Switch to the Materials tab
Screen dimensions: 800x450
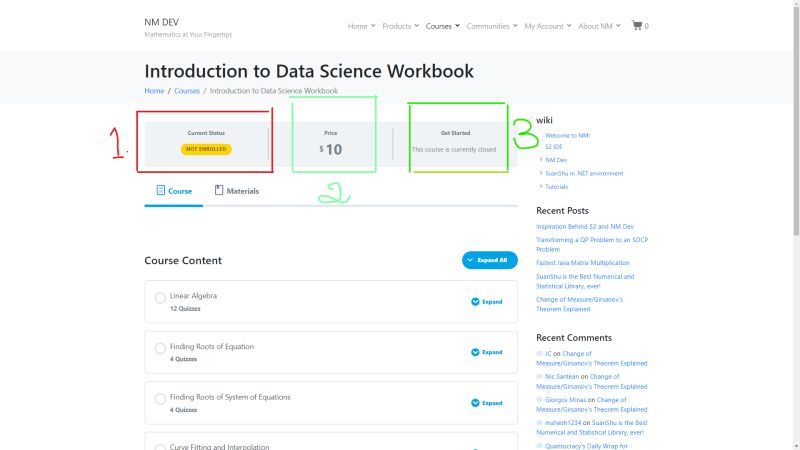(237, 191)
